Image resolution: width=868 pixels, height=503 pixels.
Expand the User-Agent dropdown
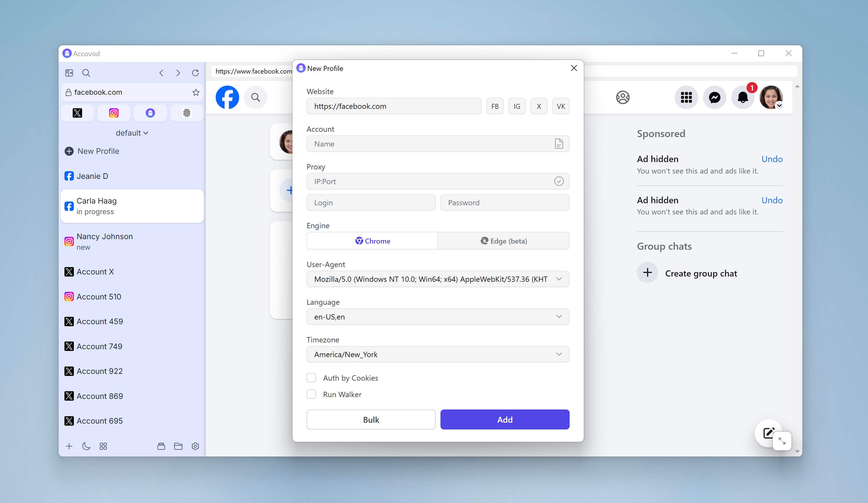(x=559, y=279)
